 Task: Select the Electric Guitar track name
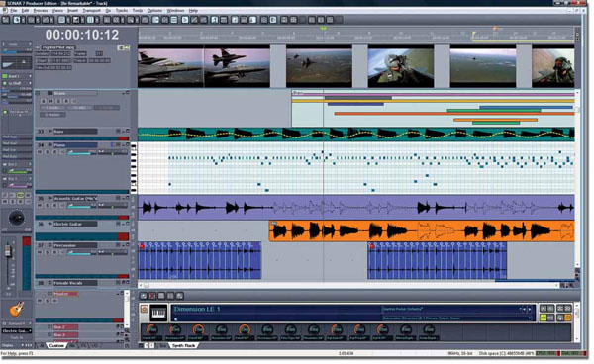click(75, 224)
